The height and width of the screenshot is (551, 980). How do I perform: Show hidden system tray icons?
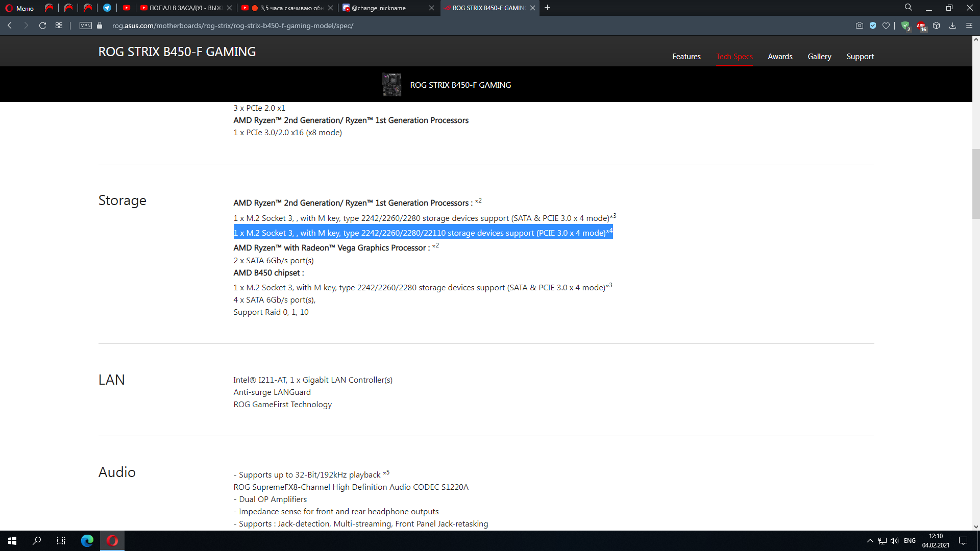pos(870,541)
